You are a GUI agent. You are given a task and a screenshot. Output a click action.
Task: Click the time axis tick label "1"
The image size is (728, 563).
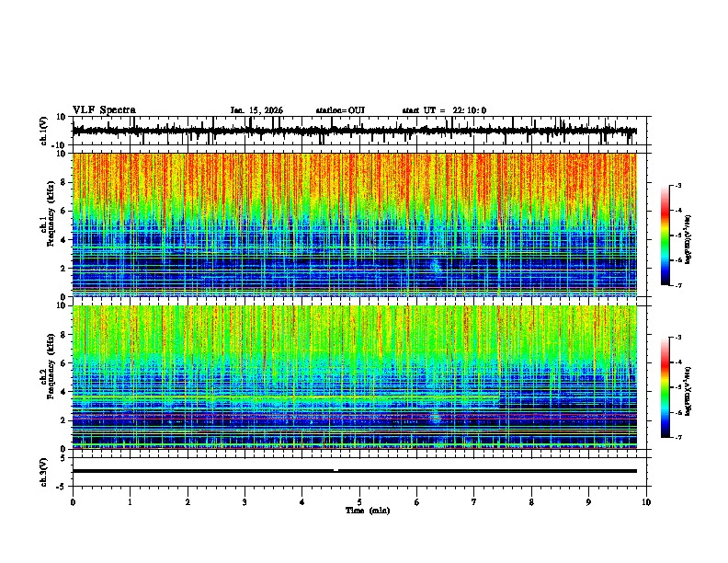(x=130, y=502)
